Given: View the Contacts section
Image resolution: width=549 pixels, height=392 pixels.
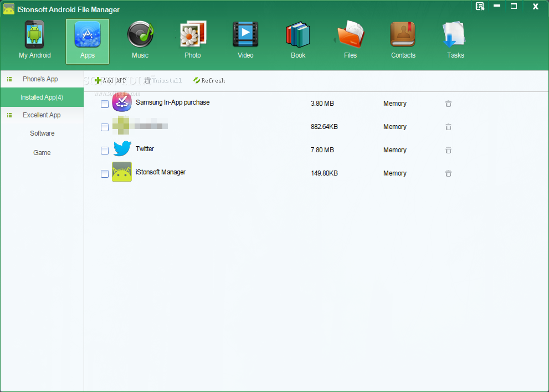Looking at the screenshot, I should pyautogui.click(x=403, y=40).
